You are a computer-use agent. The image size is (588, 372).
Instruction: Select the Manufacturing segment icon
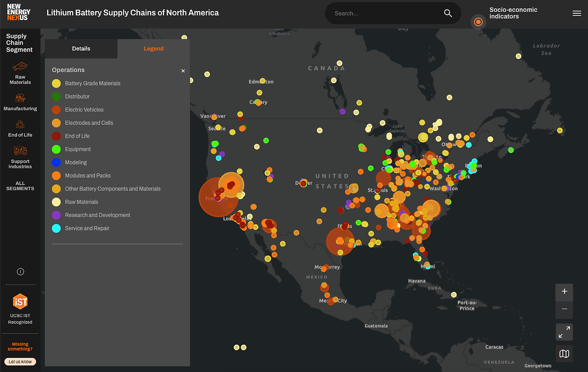20,98
